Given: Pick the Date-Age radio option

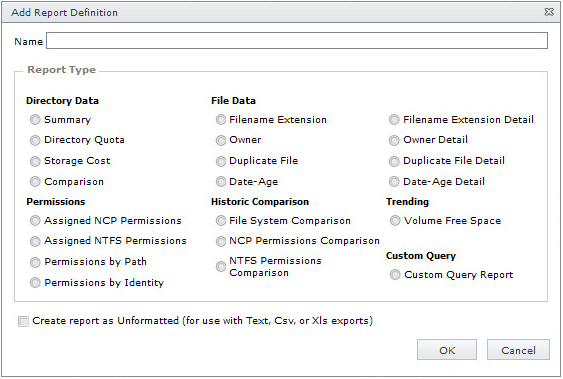Looking at the screenshot, I should pos(220,182).
